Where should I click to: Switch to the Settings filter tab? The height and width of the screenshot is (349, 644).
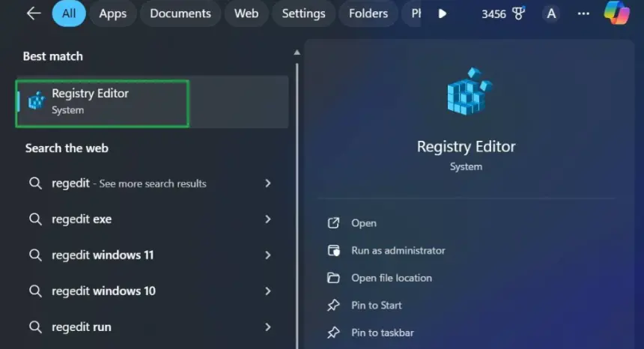(303, 13)
